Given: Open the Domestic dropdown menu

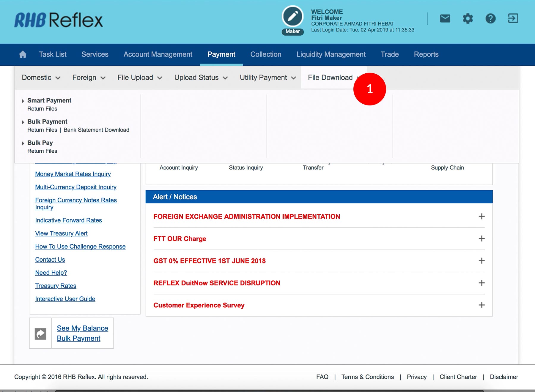Looking at the screenshot, I should pyautogui.click(x=41, y=78).
